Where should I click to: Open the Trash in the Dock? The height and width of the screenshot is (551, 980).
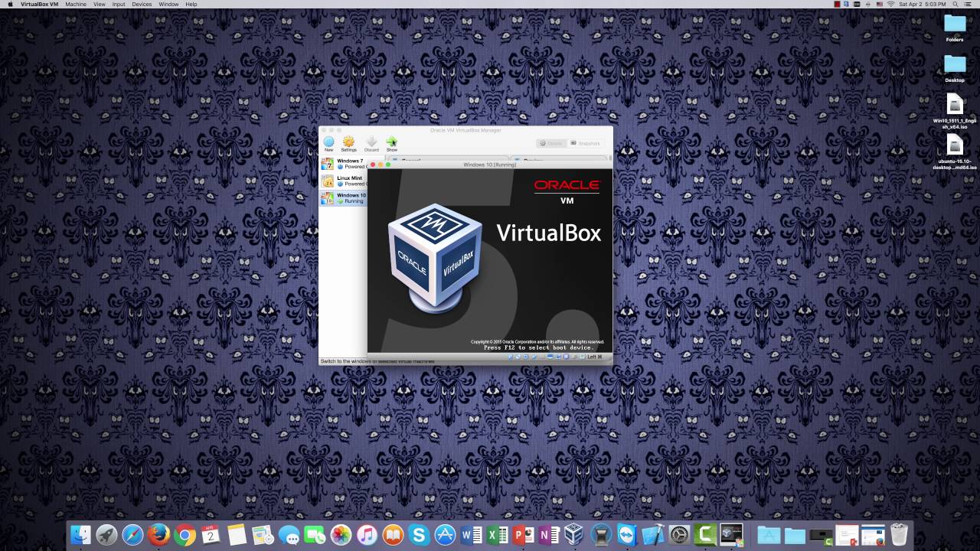(x=898, y=535)
